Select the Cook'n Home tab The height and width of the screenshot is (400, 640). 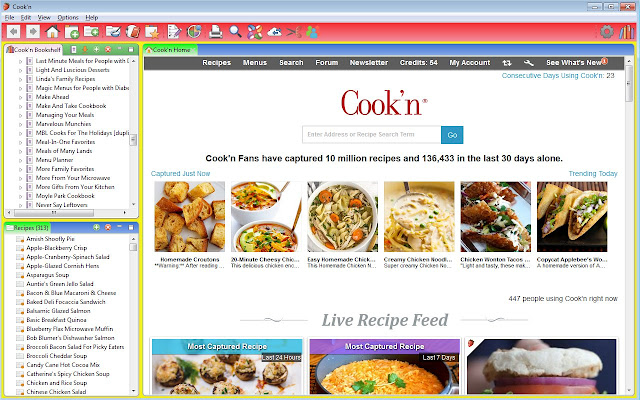tap(170, 50)
